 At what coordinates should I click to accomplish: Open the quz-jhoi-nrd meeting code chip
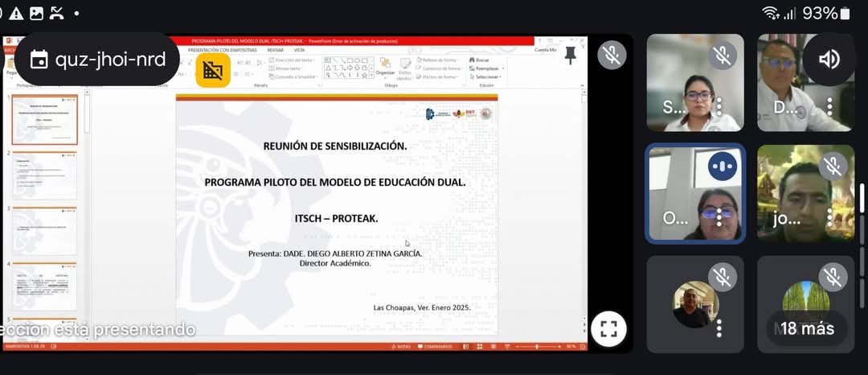pyautogui.click(x=97, y=60)
